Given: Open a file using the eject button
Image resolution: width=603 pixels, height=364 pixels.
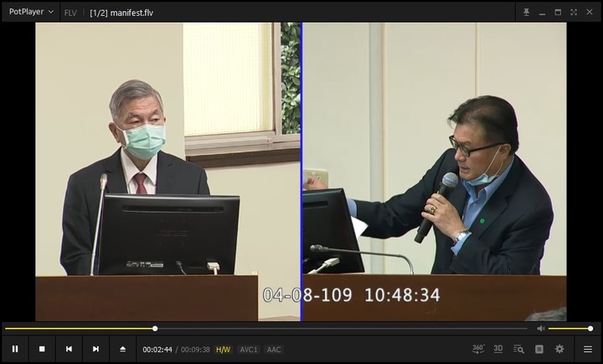Looking at the screenshot, I should click(x=122, y=349).
